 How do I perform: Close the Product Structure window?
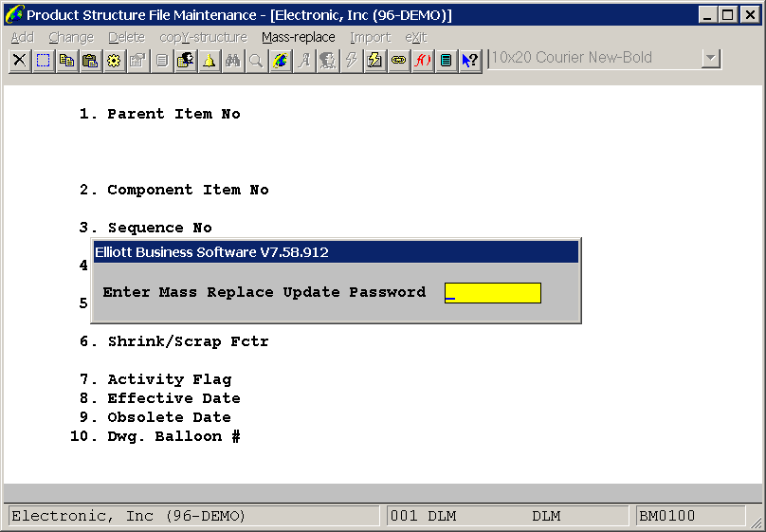[749, 14]
